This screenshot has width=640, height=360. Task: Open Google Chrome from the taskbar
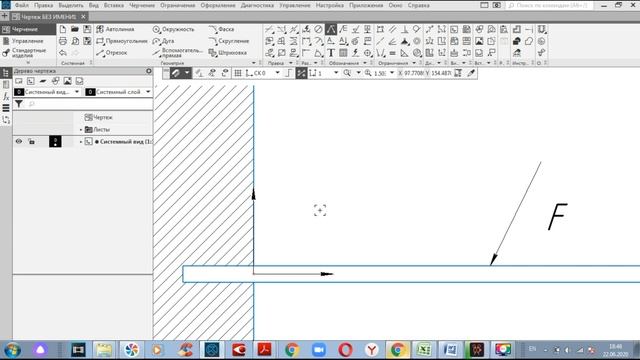[x=292, y=350]
